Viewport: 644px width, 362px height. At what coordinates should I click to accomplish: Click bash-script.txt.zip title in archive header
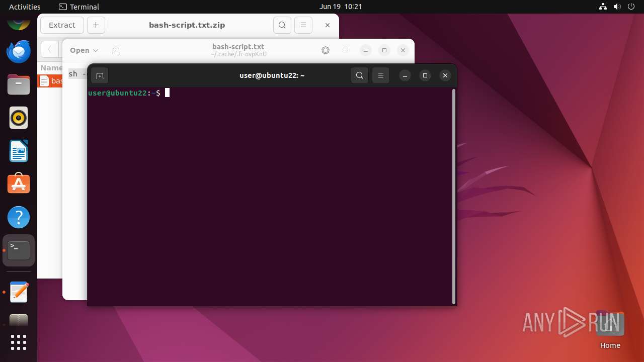tap(187, 25)
